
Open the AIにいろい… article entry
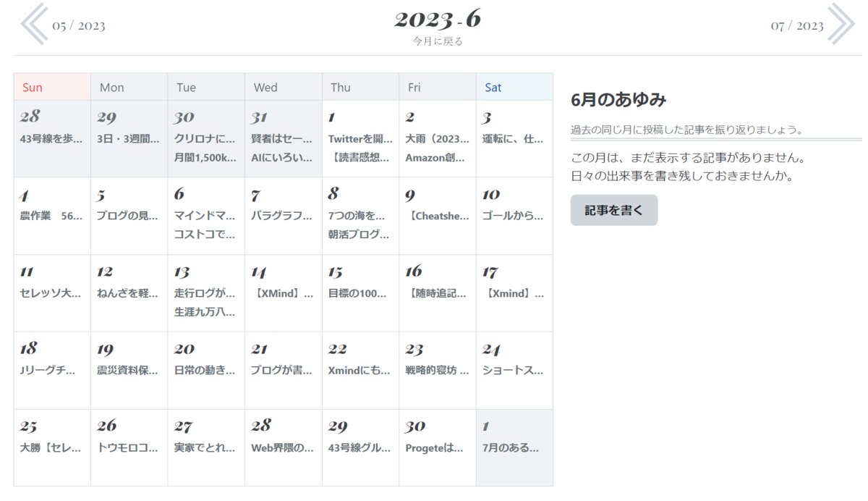(x=282, y=157)
